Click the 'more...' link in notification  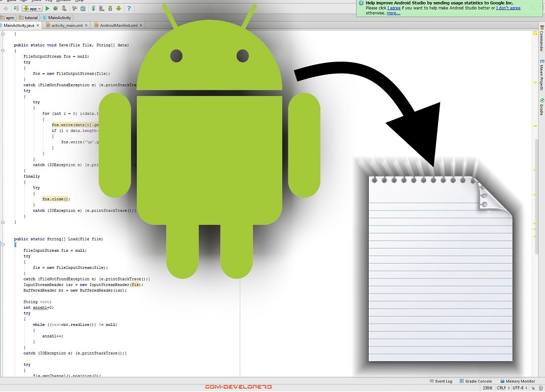pyautogui.click(x=394, y=13)
